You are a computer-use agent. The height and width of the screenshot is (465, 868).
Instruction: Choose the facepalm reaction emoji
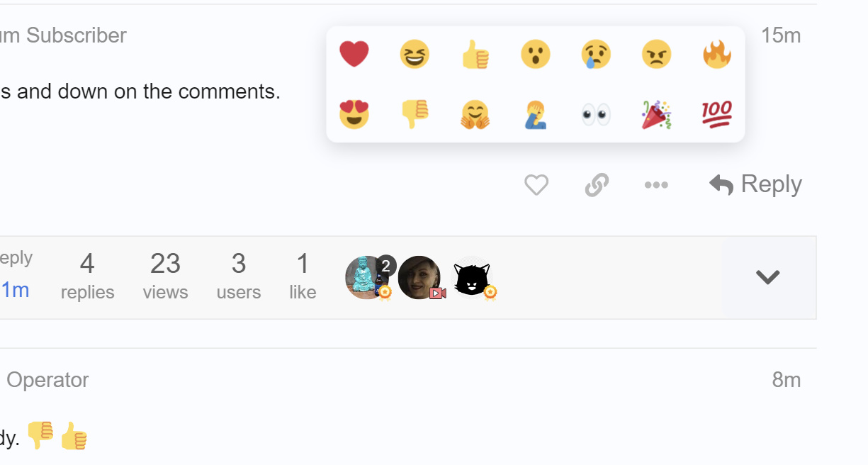click(x=536, y=114)
